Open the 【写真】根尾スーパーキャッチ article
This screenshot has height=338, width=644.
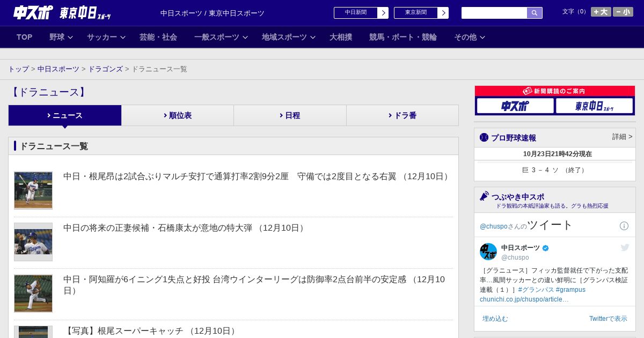click(151, 331)
